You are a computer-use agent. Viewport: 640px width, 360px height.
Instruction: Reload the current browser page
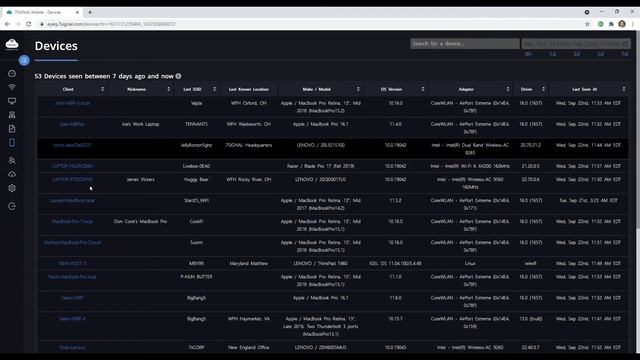click(29, 24)
